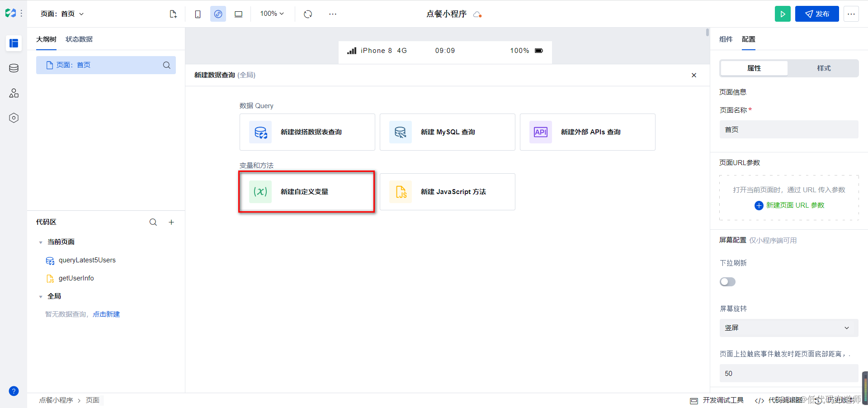Image resolution: width=868 pixels, height=408 pixels.
Task: Close the 新建数据查询 dialog
Action: click(x=694, y=75)
